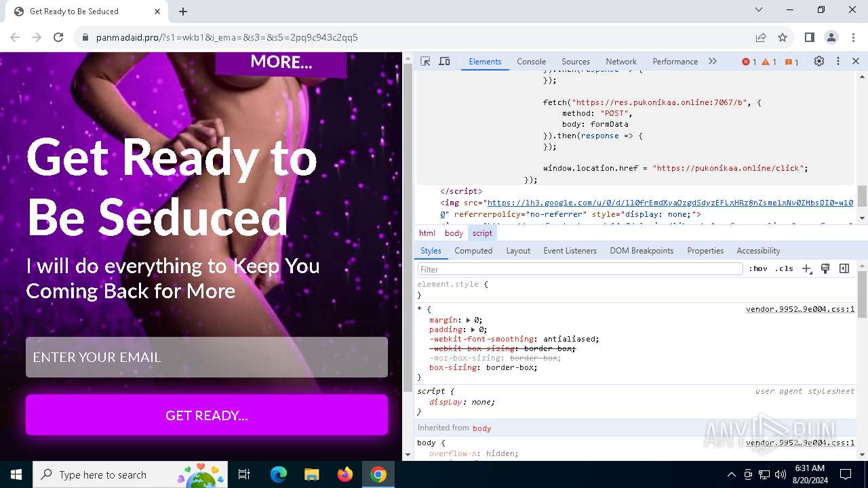Click the orange warning count badge

[x=769, y=62]
